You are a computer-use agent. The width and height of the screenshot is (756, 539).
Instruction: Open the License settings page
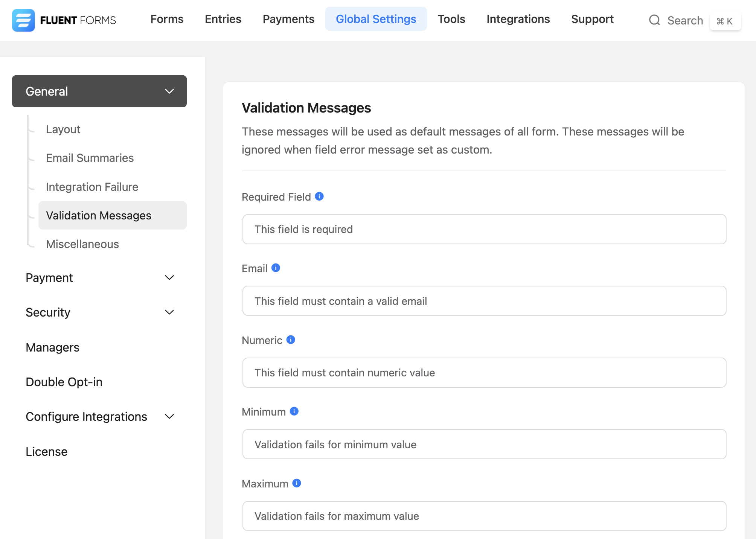tap(46, 452)
